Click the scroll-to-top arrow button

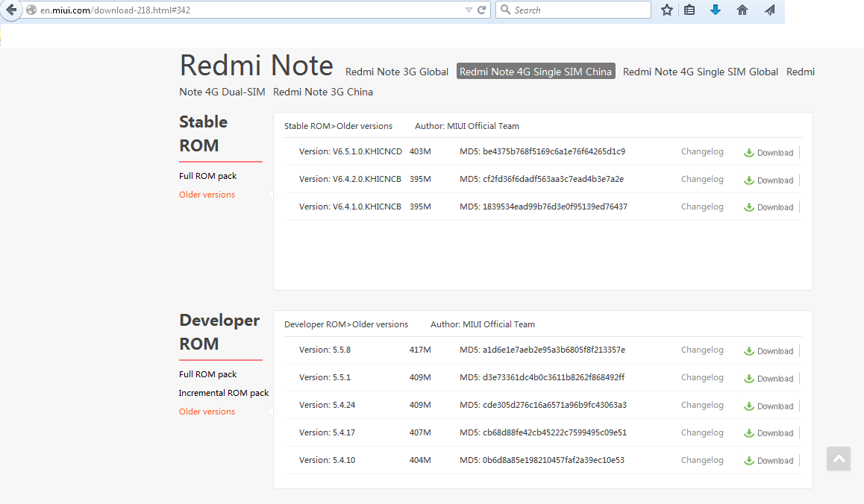pos(839,459)
